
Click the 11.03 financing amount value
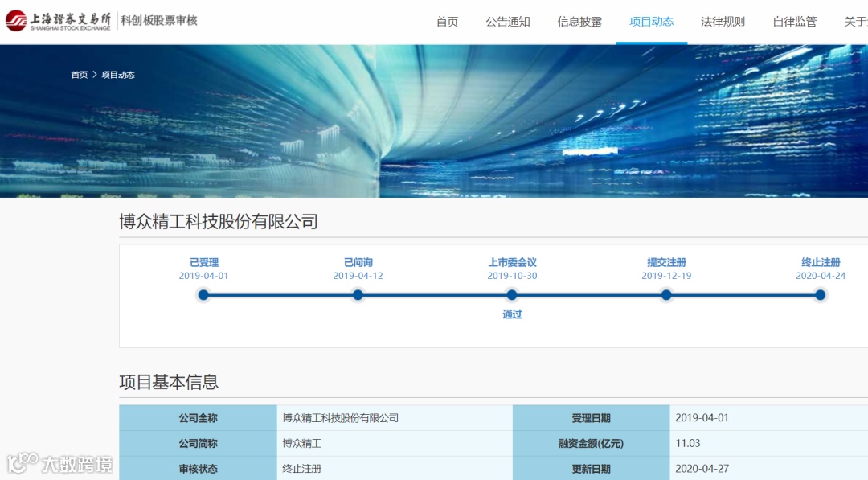point(688,444)
